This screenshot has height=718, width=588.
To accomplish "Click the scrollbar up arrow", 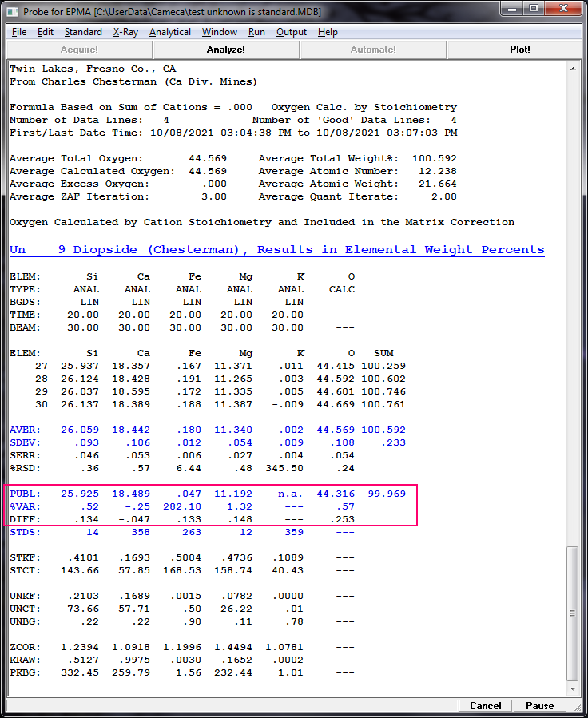I will (573, 69).
